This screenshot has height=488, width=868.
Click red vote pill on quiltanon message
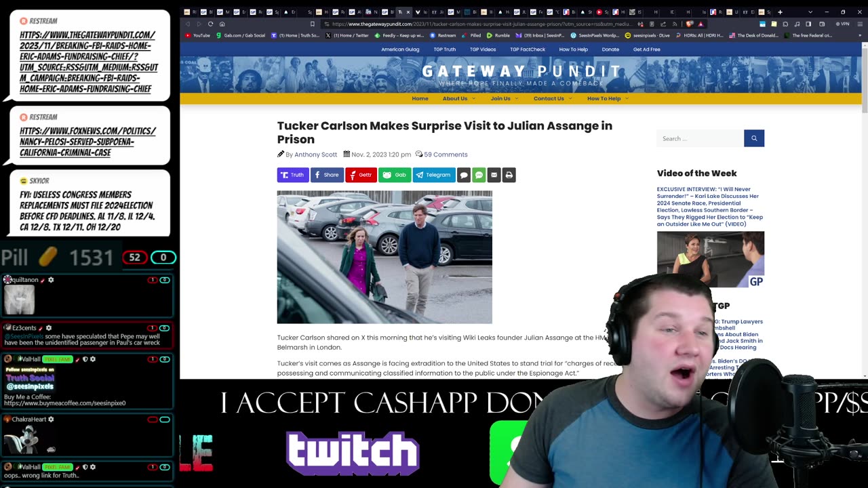pyautogui.click(x=152, y=280)
